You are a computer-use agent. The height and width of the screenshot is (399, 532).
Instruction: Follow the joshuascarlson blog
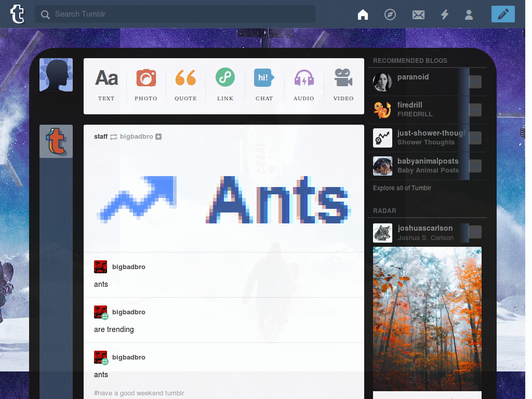point(475,232)
